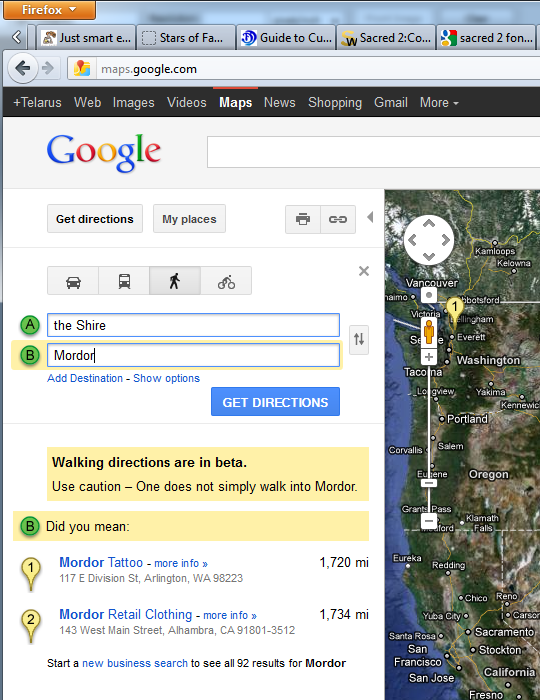540x700 pixels.
Task: Select walking directions mode icon
Action: [175, 281]
